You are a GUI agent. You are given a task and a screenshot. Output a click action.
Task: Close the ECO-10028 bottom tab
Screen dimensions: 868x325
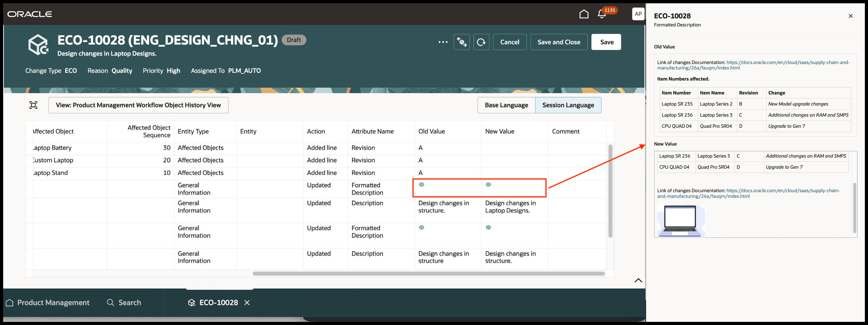pyautogui.click(x=247, y=303)
